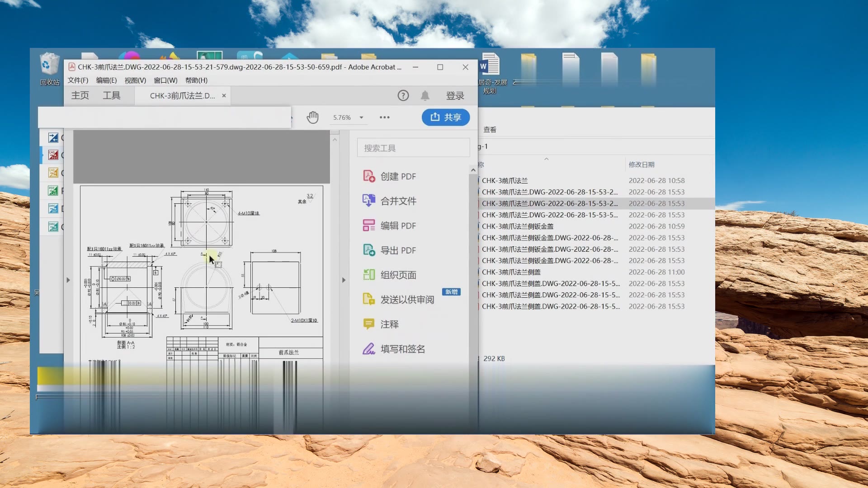Viewport: 868px width, 488px height.
Task: Open the 编辑(E) menu
Action: (x=106, y=80)
